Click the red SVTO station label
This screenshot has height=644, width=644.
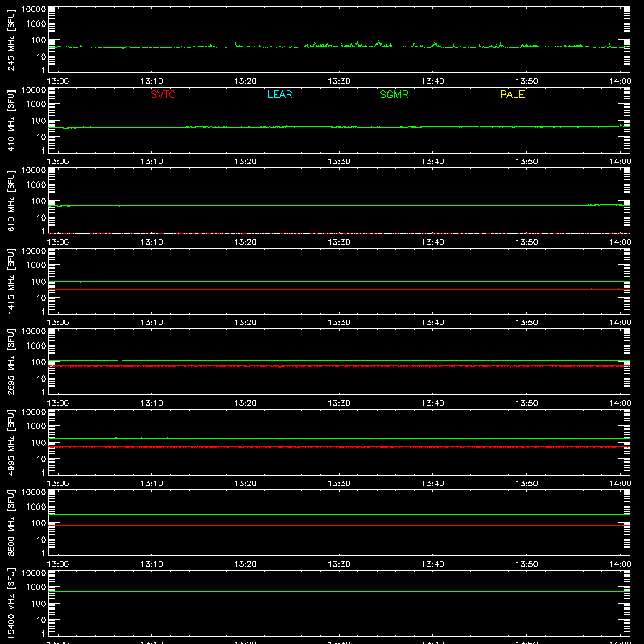pyautogui.click(x=163, y=94)
